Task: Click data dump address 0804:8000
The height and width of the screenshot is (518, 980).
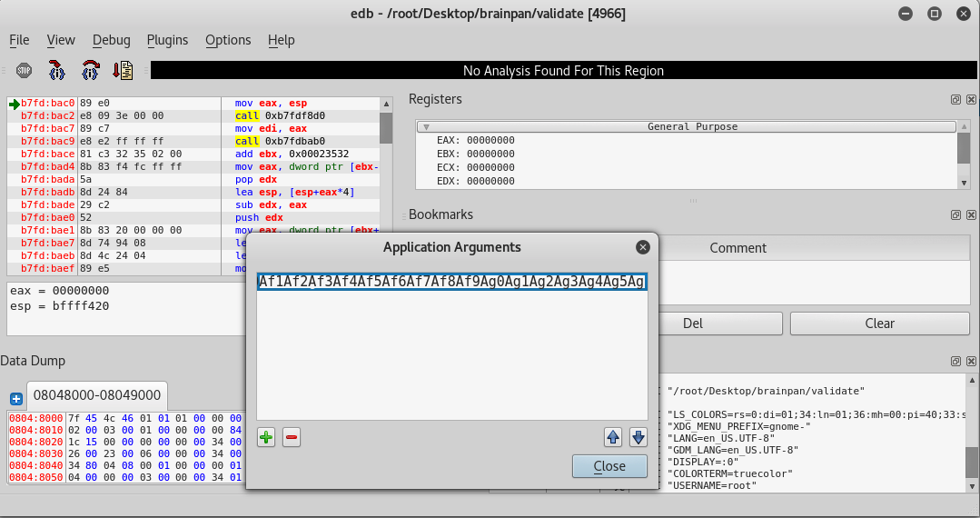Action: tap(35, 418)
